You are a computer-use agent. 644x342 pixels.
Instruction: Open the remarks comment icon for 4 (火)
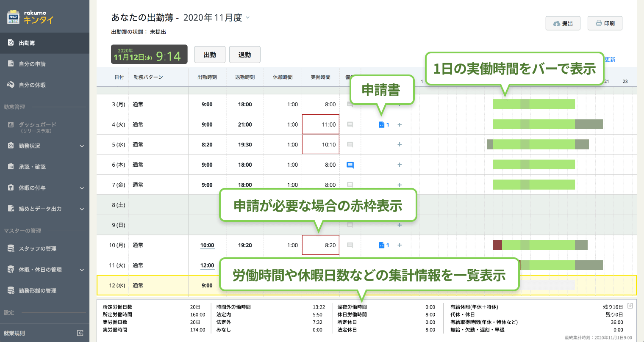[350, 125]
